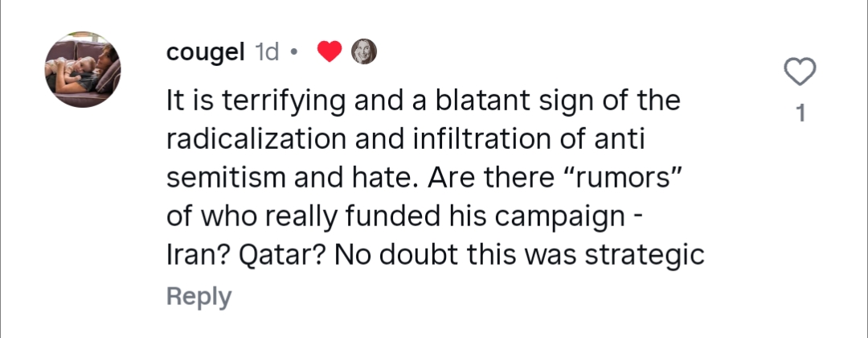This screenshot has height=338, width=868.
Task: Click the first line starting "It is terrifying"
Action: [423, 101]
